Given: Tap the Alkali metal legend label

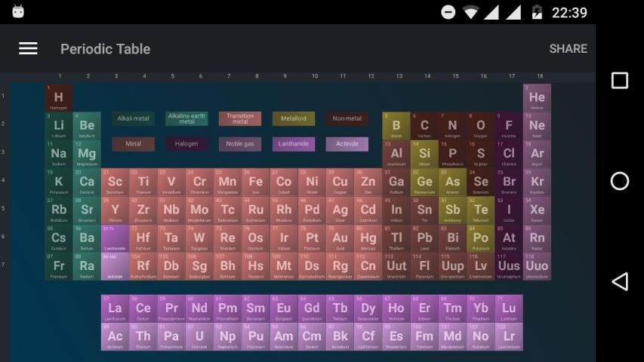Looking at the screenshot, I should pyautogui.click(x=133, y=118).
